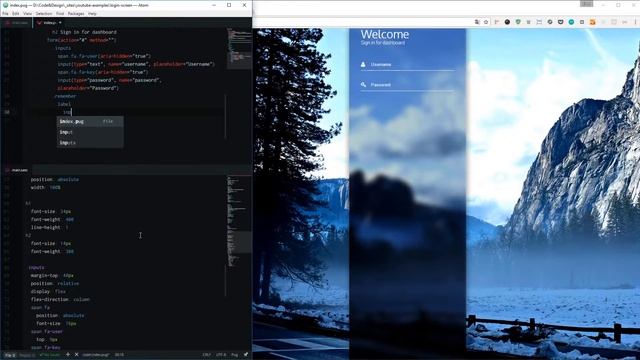
Task: Click the 'position relative' line in main.sass
Action: coord(55,283)
